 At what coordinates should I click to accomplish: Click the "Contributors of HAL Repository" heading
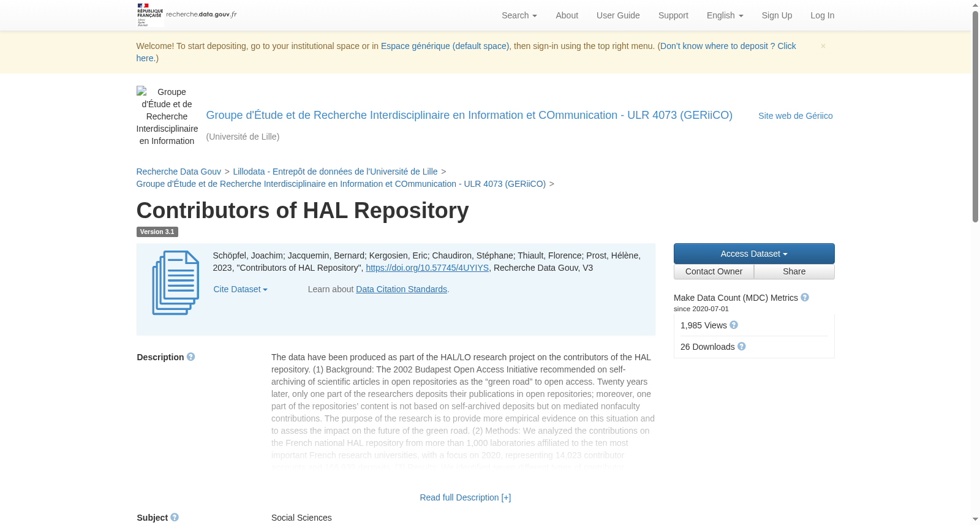coord(303,210)
